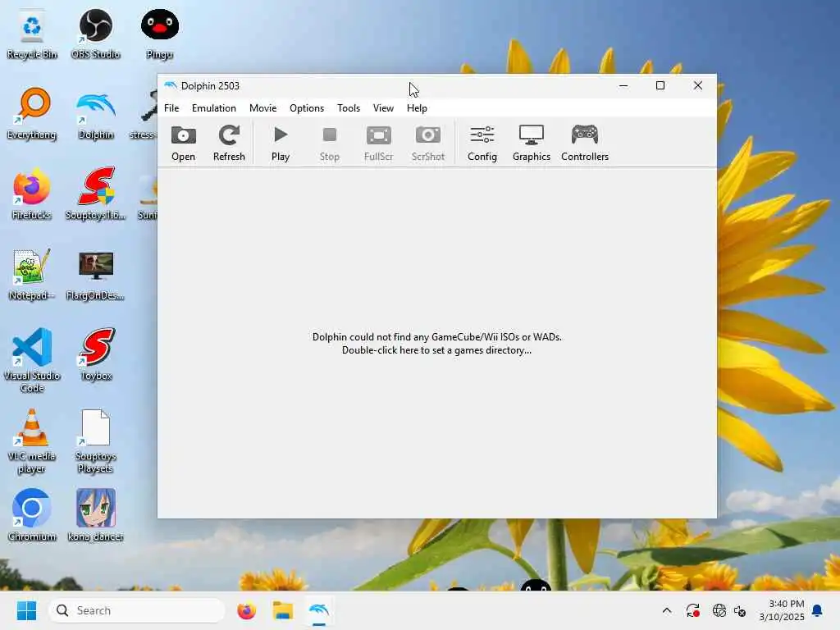Select the Toybox desktop icon
Viewport: 840px width, 630px height.
[96, 354]
